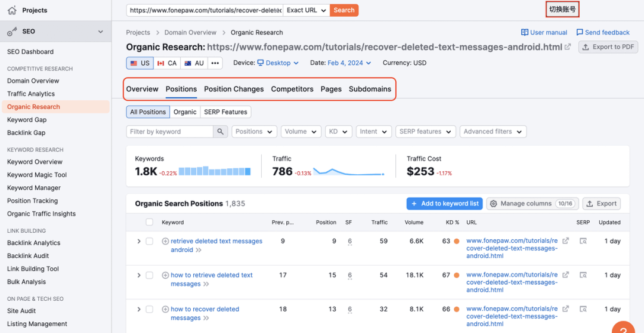
Task: Click the Traffic trend line chart
Action: [x=349, y=172]
